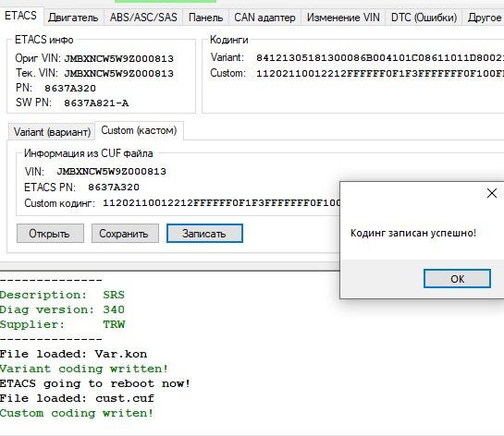This screenshot has width=504, height=436.
Task: Select the Ориг VIN value JMBXNCW5W9Z000813
Action: 119,59
